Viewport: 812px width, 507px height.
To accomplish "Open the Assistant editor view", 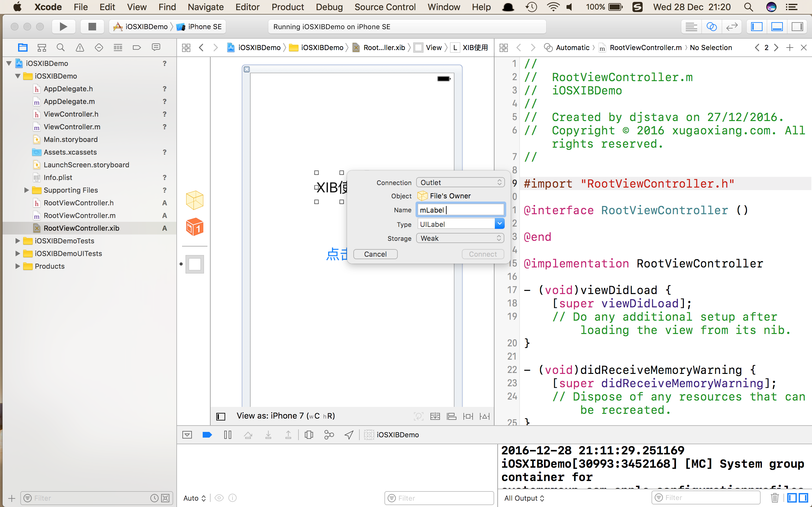I will pos(711,27).
